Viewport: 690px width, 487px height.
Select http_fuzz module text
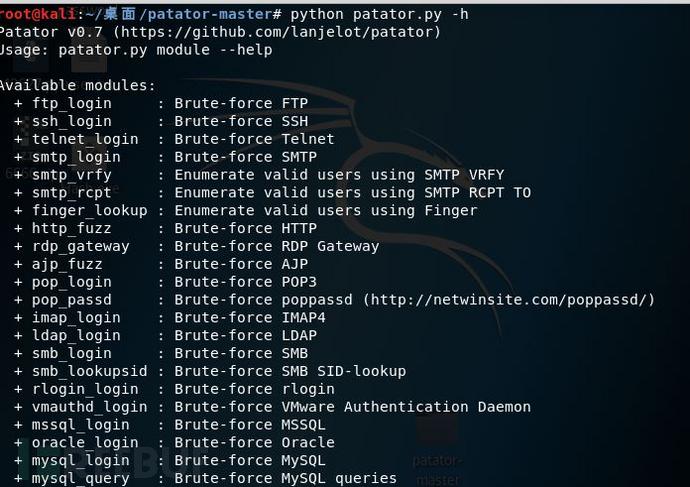(72, 229)
